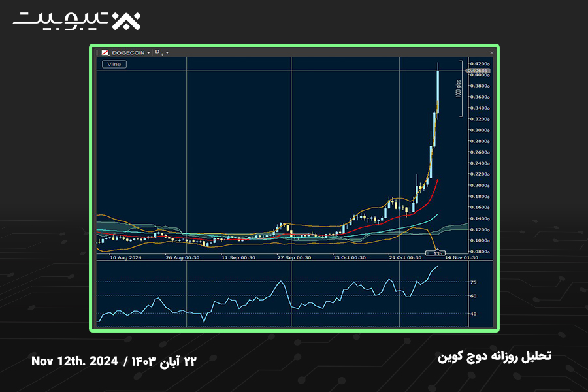Click the Tabdeal logo
This screenshot has width=588, height=392.
tap(77, 20)
